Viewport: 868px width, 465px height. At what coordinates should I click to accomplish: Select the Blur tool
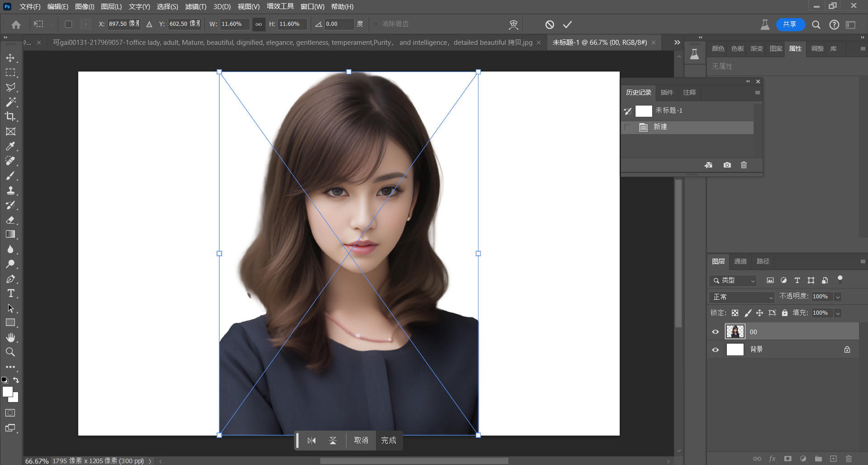[x=10, y=249]
